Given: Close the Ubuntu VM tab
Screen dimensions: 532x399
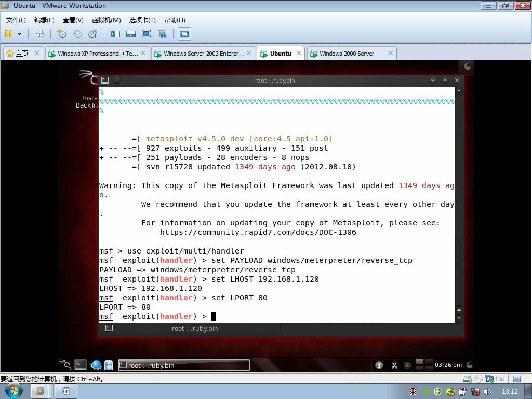Looking at the screenshot, I should 299,53.
